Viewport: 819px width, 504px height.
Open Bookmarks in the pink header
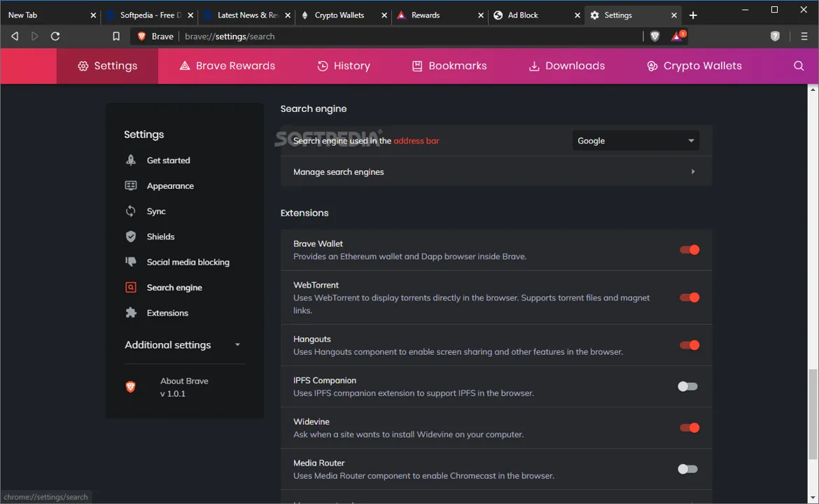[449, 66]
